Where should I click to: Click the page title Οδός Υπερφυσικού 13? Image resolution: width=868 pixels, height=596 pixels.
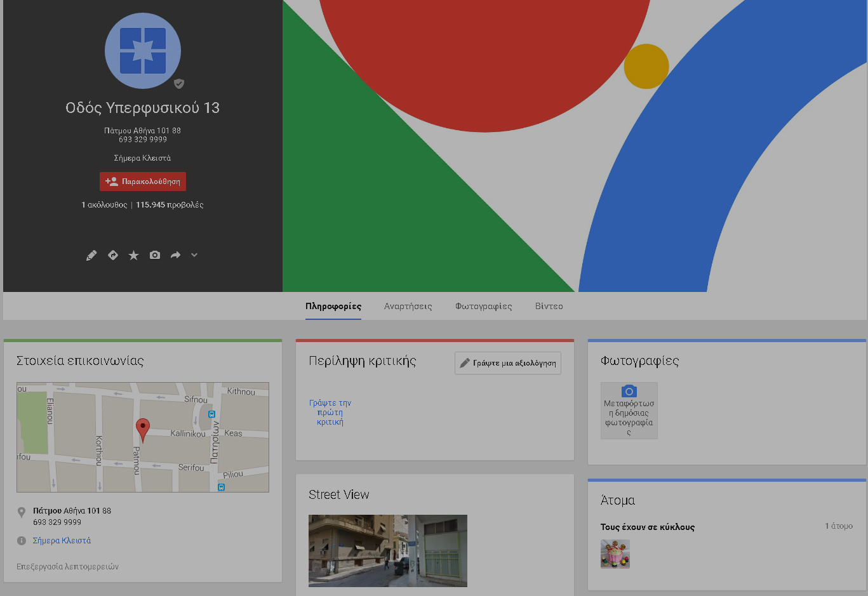tap(143, 108)
